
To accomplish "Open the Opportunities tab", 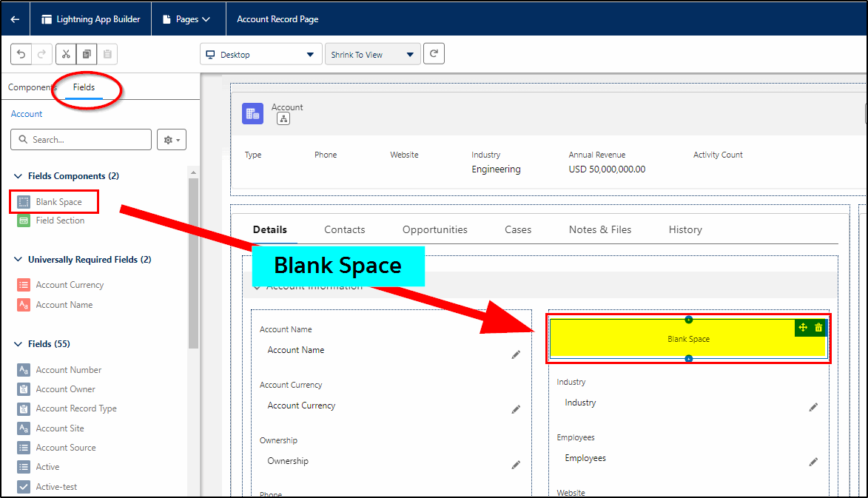I will (x=435, y=229).
